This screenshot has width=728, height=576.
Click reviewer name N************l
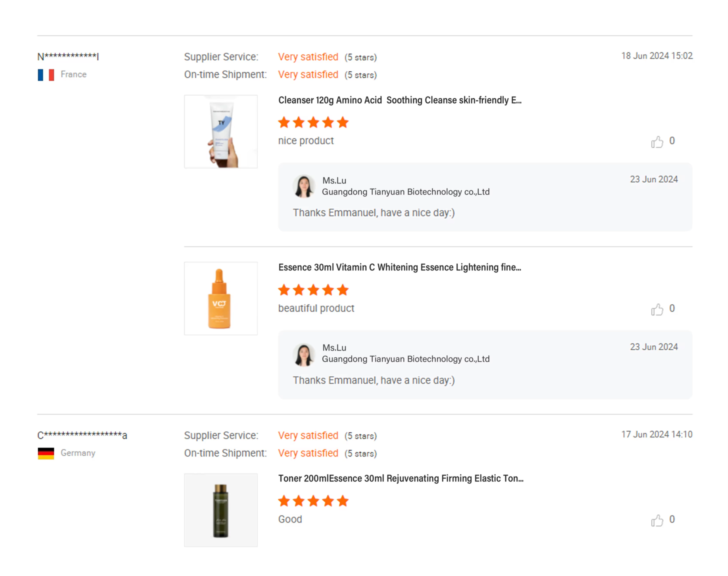[x=68, y=57]
